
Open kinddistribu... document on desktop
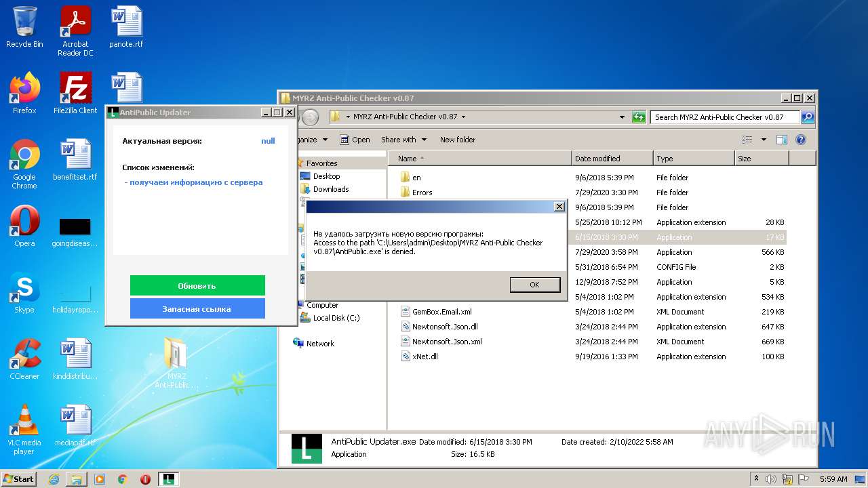click(75, 359)
